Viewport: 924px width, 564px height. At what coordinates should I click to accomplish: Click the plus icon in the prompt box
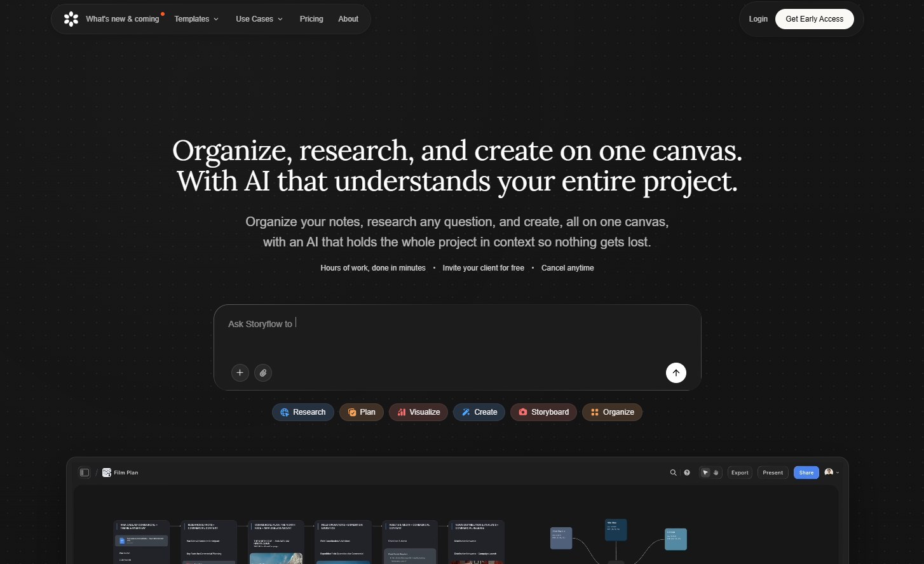(x=240, y=373)
